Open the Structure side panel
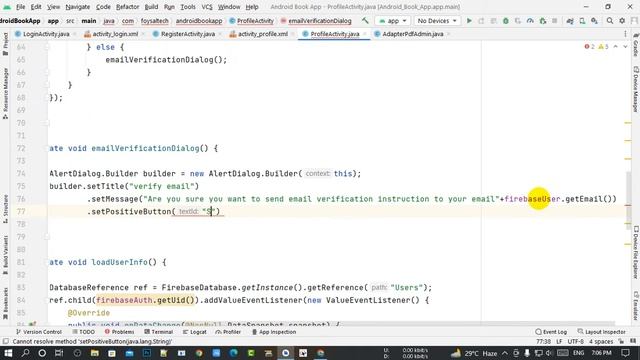Viewport: 640px width, 360px height. pos(5,209)
